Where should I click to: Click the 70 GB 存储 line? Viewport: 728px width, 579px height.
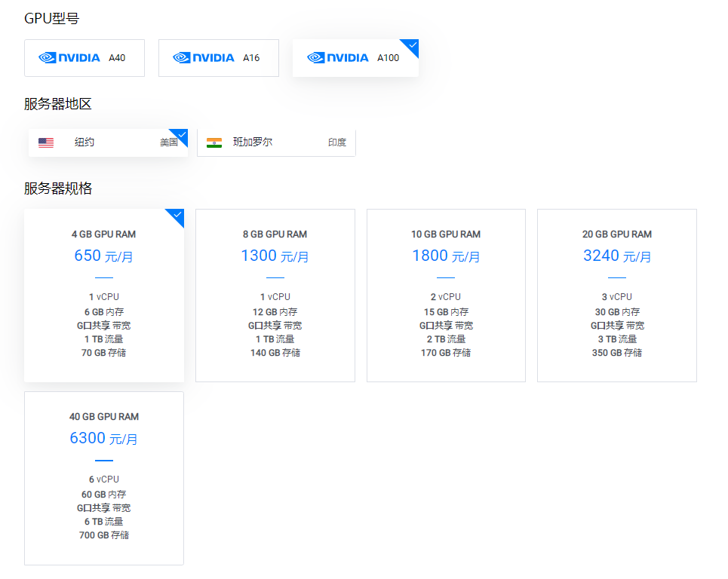pyautogui.click(x=103, y=353)
